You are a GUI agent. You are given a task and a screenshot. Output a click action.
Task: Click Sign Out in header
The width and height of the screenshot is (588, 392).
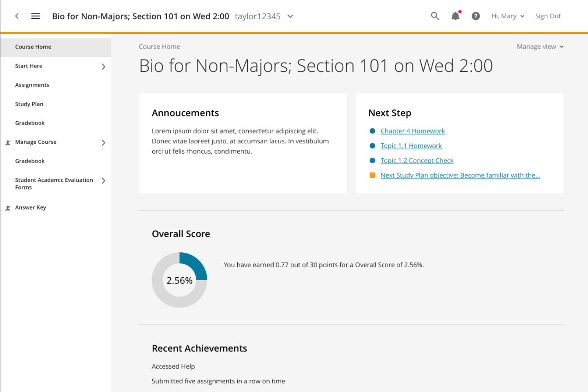[x=548, y=16]
